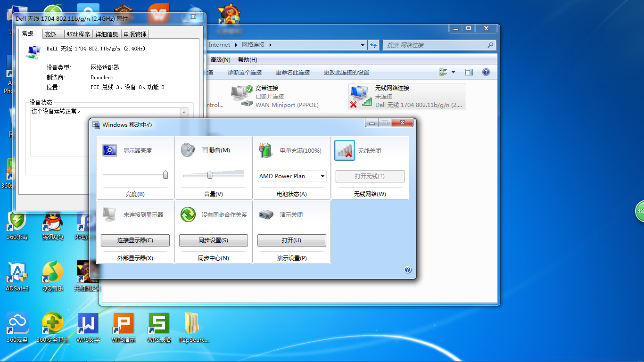Click the WAN Miniport (PPPOE) text
The image size is (644, 362).
tap(287, 105)
